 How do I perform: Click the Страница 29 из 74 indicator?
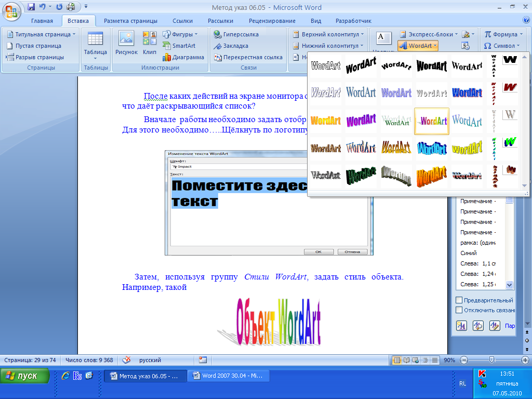[x=30, y=360]
